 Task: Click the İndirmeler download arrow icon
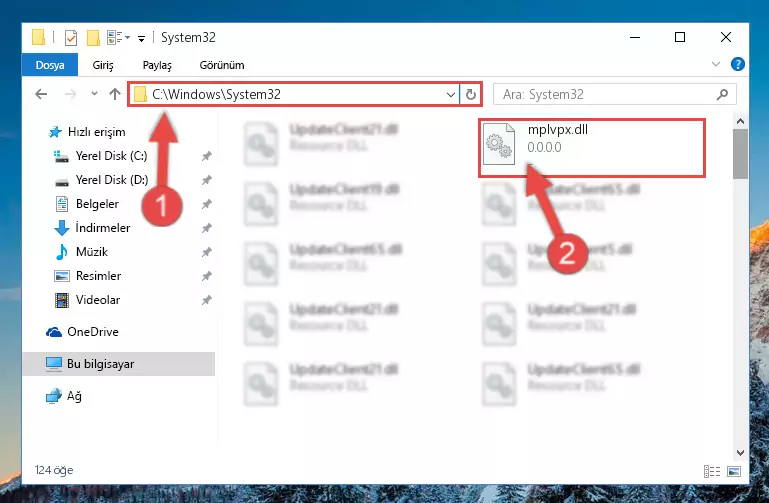coord(62,228)
